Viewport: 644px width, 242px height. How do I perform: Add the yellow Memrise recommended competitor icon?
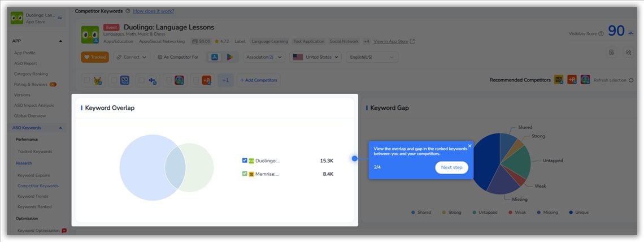(558, 80)
